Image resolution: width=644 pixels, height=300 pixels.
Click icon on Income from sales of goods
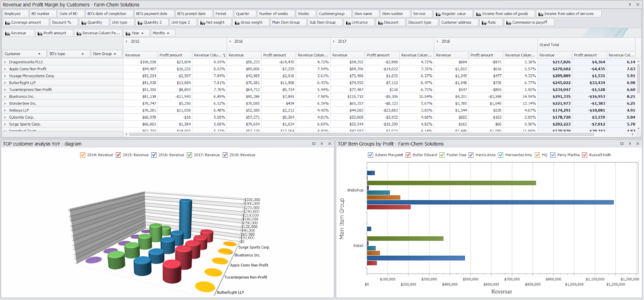479,14
